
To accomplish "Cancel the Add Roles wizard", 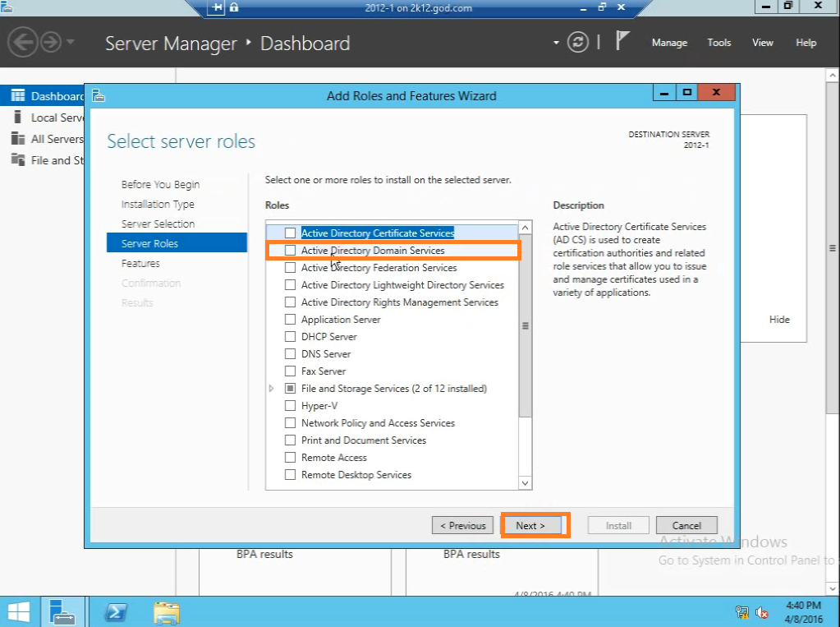I will [x=686, y=526].
